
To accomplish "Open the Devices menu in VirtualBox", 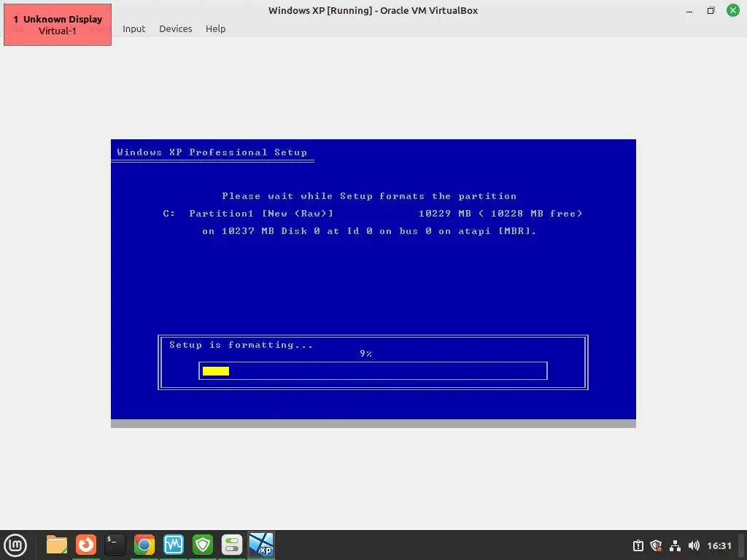I will coord(175,28).
